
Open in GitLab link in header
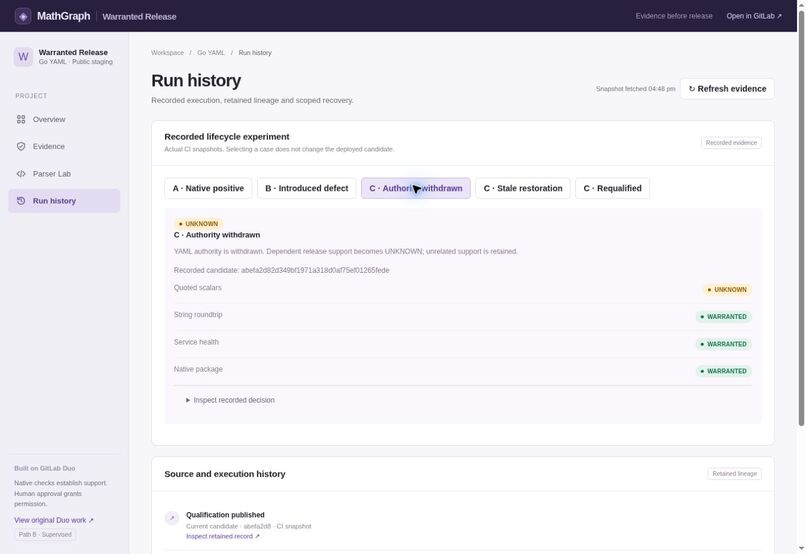[x=754, y=16]
